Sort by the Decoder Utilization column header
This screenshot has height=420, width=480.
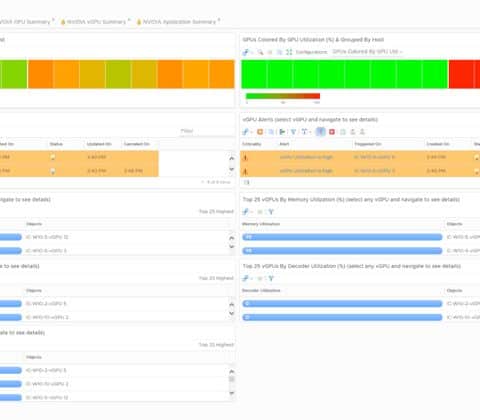point(261,291)
